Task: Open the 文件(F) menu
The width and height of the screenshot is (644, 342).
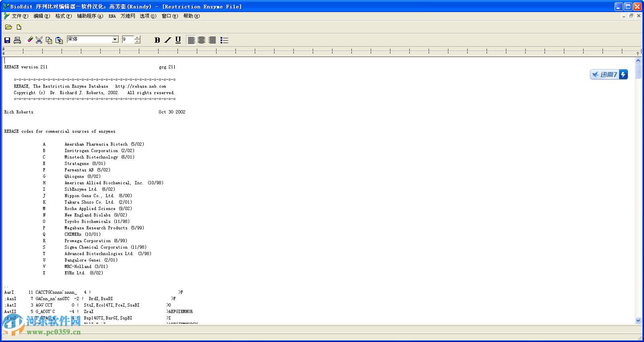Action: 20,16
